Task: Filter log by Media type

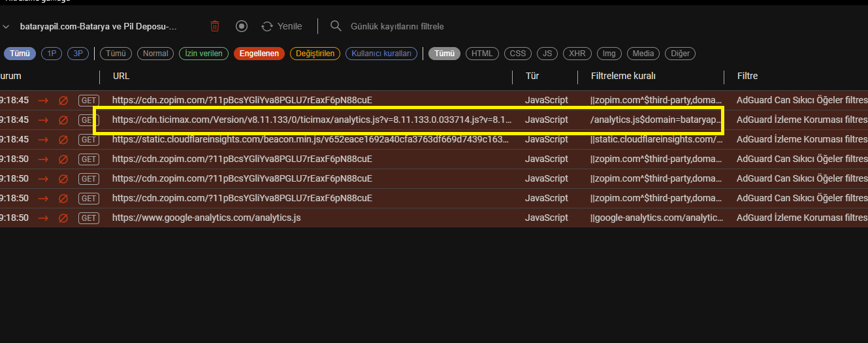Action: pyautogui.click(x=643, y=54)
